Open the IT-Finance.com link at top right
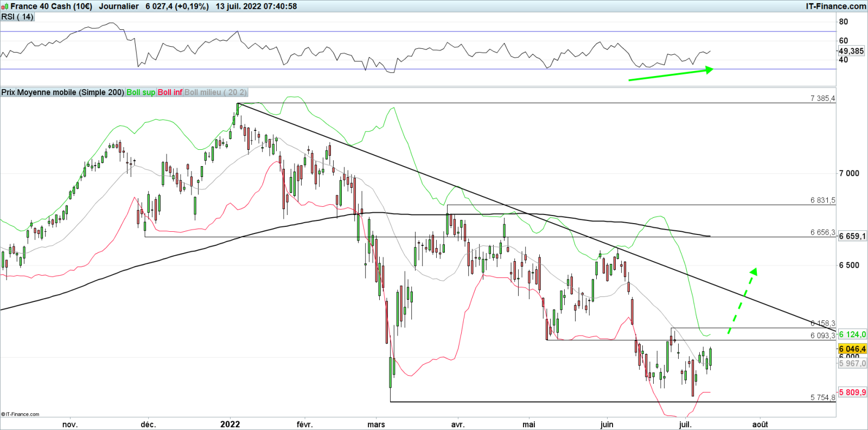This screenshot has height=430, width=868. tap(835, 7)
